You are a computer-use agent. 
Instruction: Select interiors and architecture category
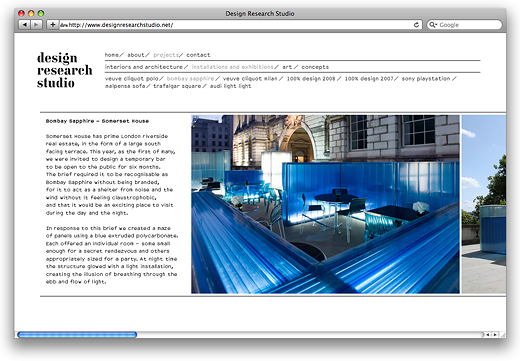pyautogui.click(x=144, y=67)
